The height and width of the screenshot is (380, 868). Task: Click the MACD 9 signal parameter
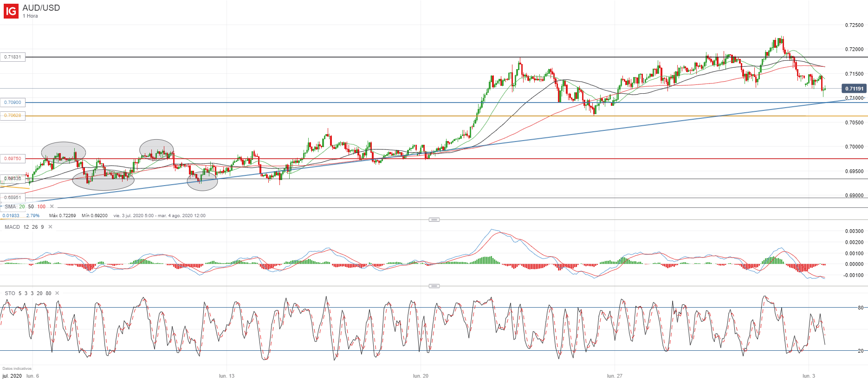pyautogui.click(x=42, y=227)
